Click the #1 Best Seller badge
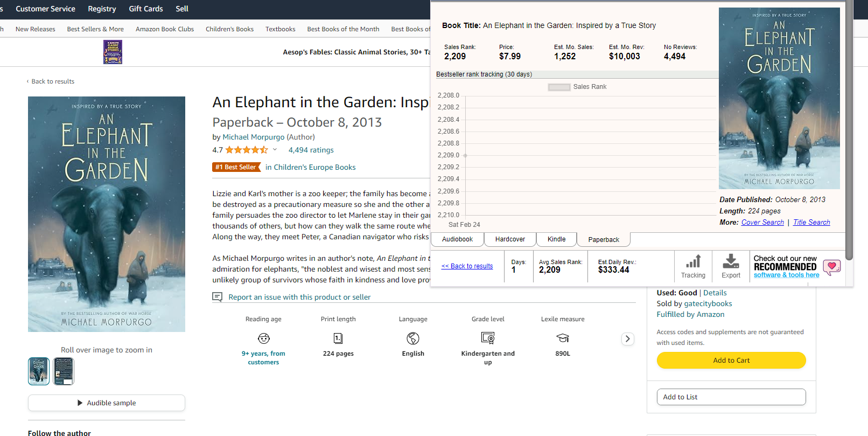 coord(236,167)
